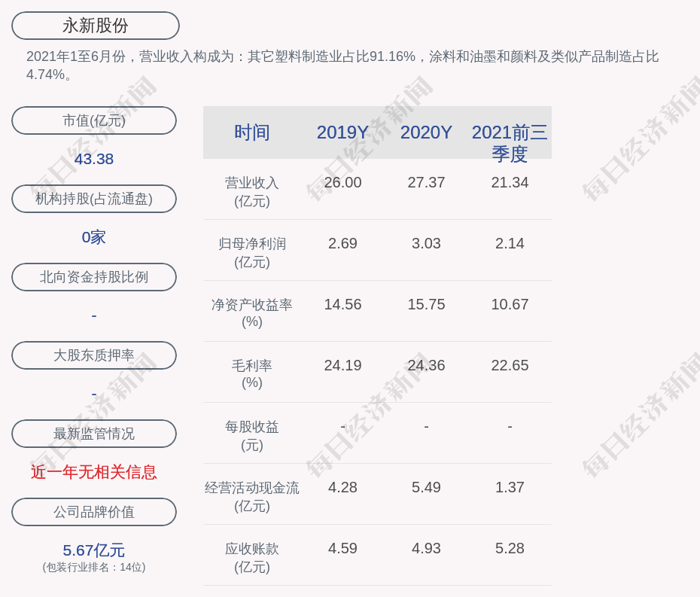Select the 市值(亿元) label button
This screenshot has height=597, width=700.
(94, 120)
